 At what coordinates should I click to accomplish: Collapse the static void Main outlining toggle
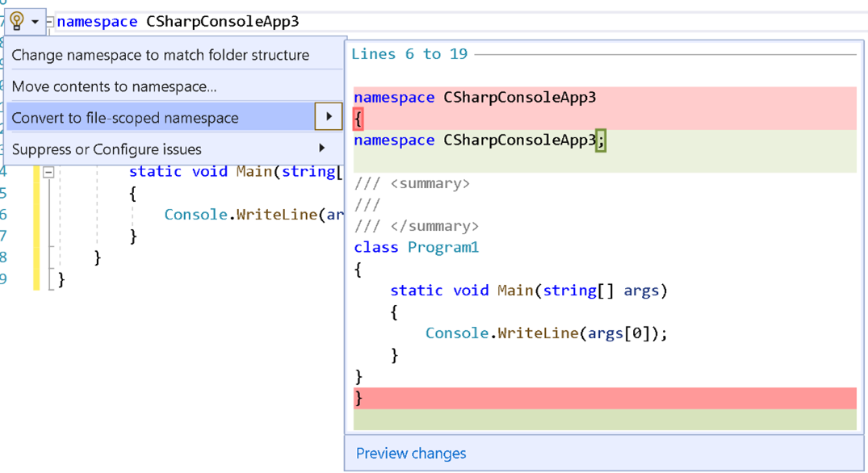click(x=48, y=172)
